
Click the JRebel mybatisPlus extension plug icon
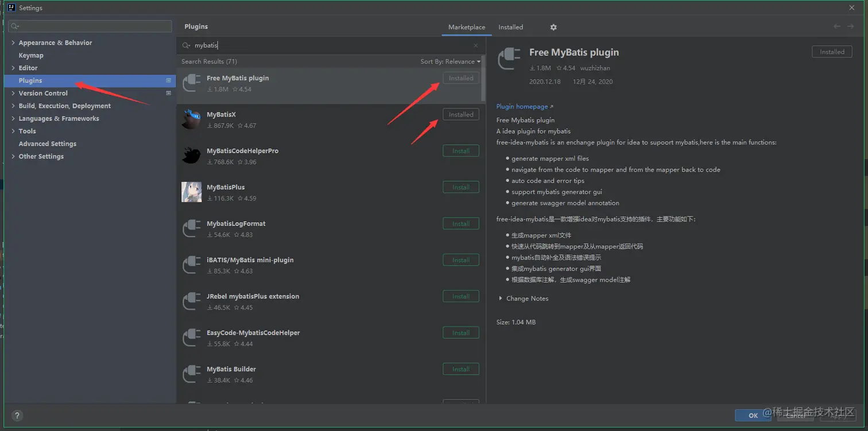pos(192,301)
